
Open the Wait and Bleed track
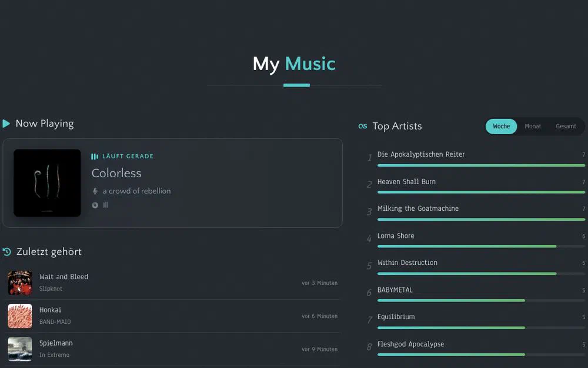pos(64,277)
